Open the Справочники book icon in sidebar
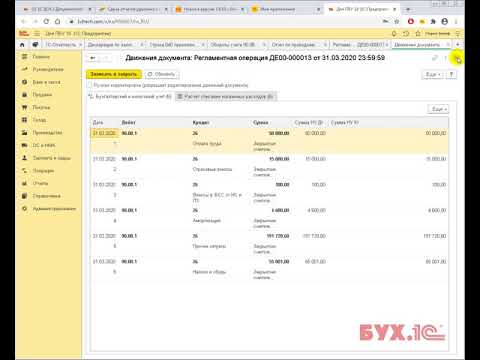The image size is (480, 360). (24, 196)
